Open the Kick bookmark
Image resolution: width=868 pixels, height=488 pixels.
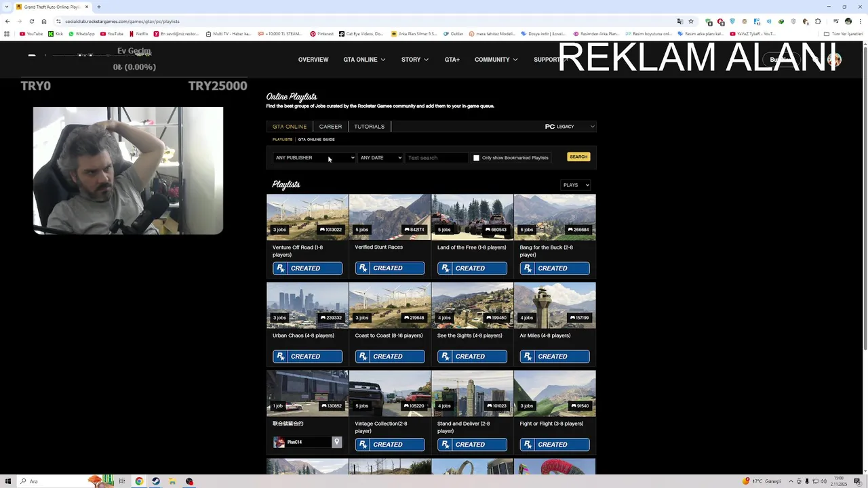pyautogui.click(x=56, y=33)
